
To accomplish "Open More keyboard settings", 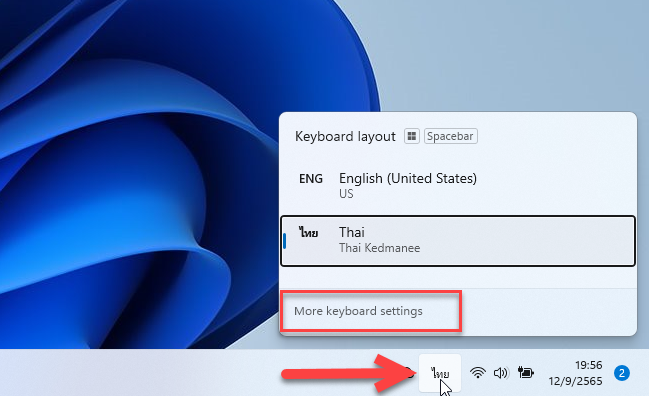I will [358, 311].
